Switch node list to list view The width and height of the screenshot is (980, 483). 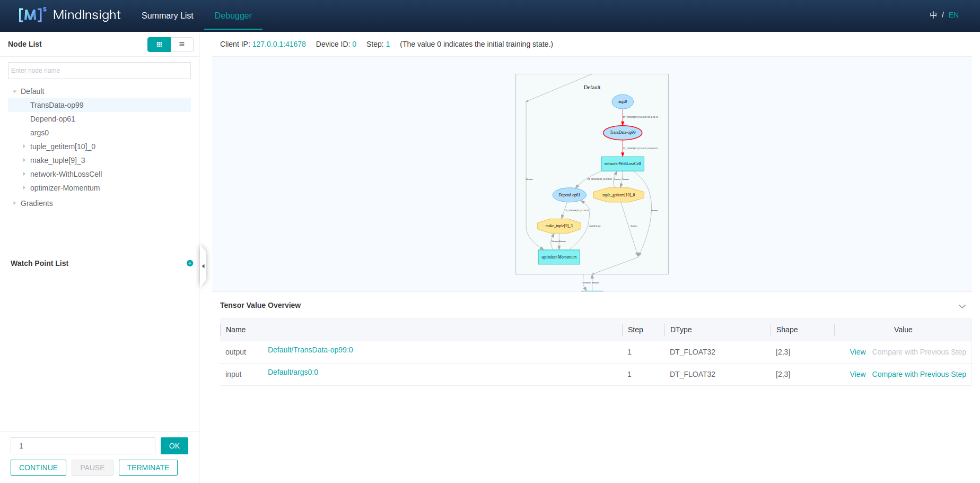[182, 45]
